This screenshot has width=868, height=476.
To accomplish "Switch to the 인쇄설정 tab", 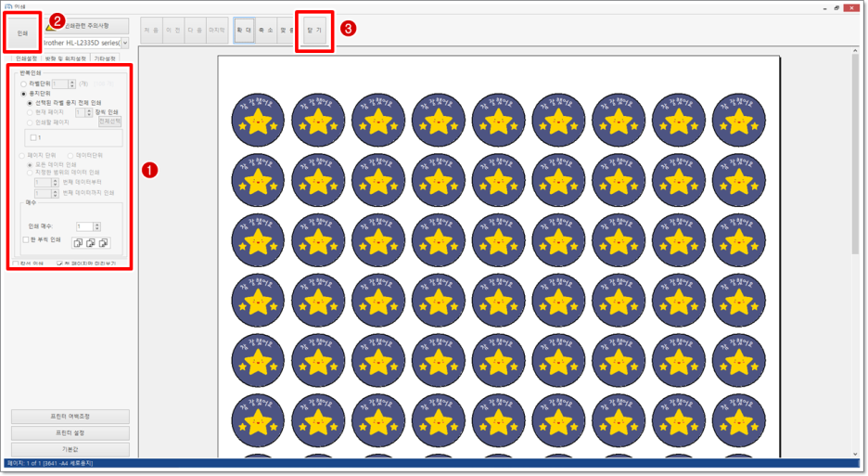I will point(26,58).
